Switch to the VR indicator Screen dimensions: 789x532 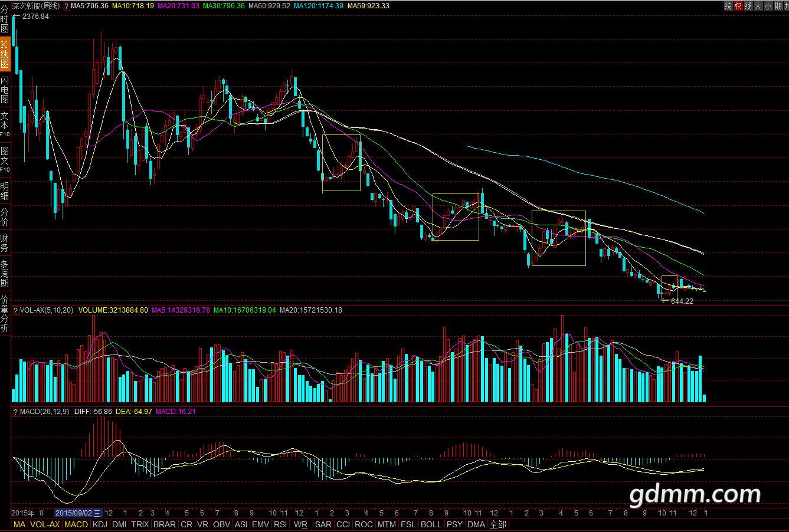click(x=203, y=524)
